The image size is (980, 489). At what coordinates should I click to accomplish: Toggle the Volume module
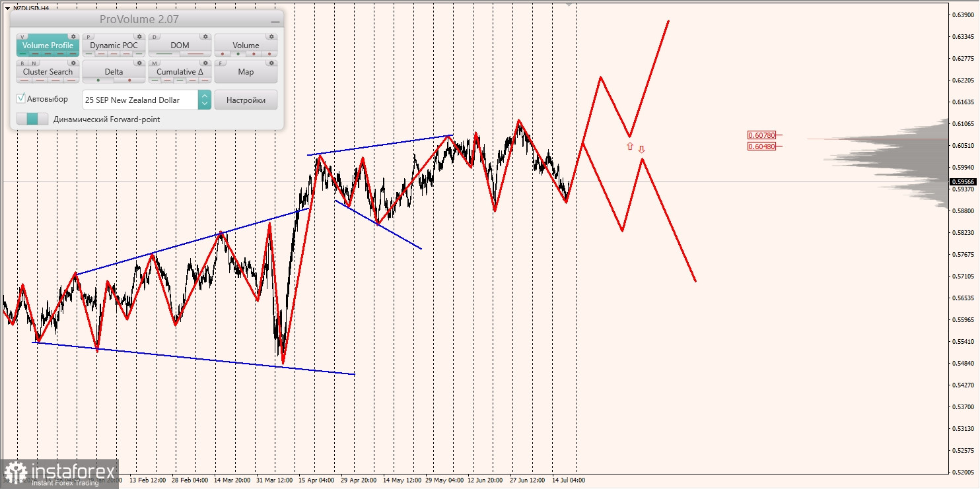pyautogui.click(x=246, y=46)
